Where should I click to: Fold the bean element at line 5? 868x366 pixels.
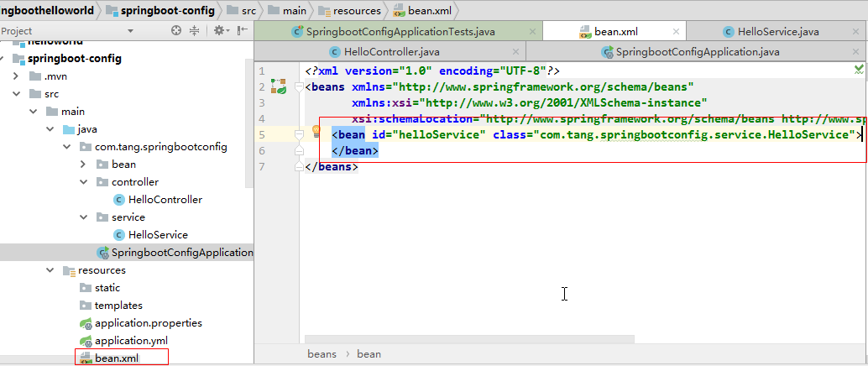pos(299,134)
